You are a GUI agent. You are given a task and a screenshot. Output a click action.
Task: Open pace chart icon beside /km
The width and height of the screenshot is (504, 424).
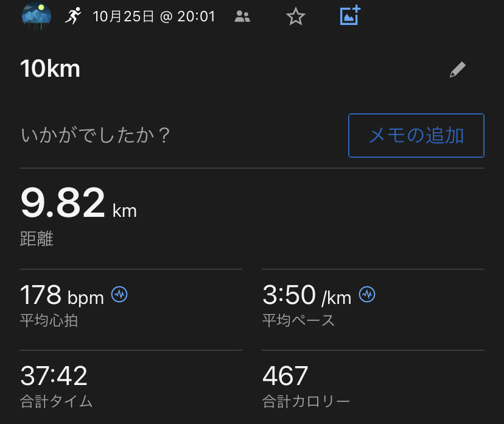coord(367,295)
